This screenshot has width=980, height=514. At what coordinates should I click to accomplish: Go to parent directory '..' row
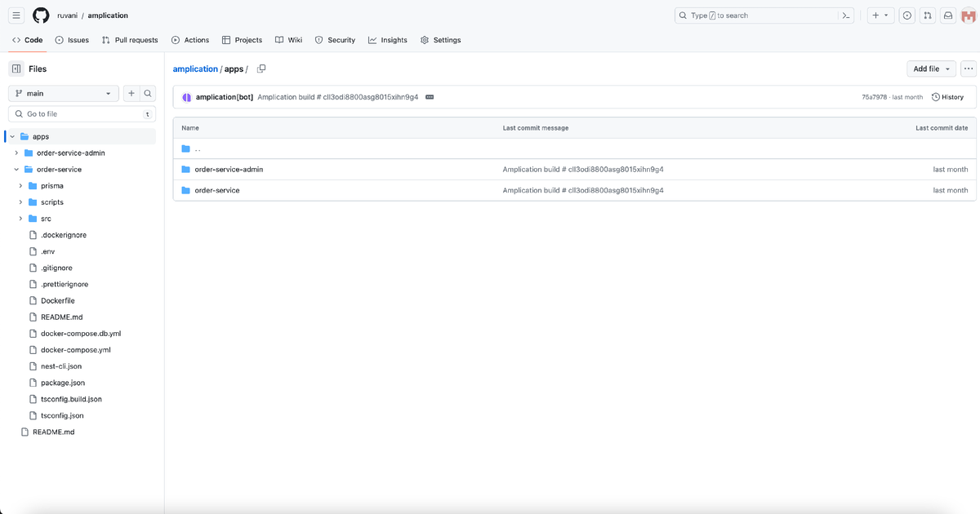pos(574,148)
